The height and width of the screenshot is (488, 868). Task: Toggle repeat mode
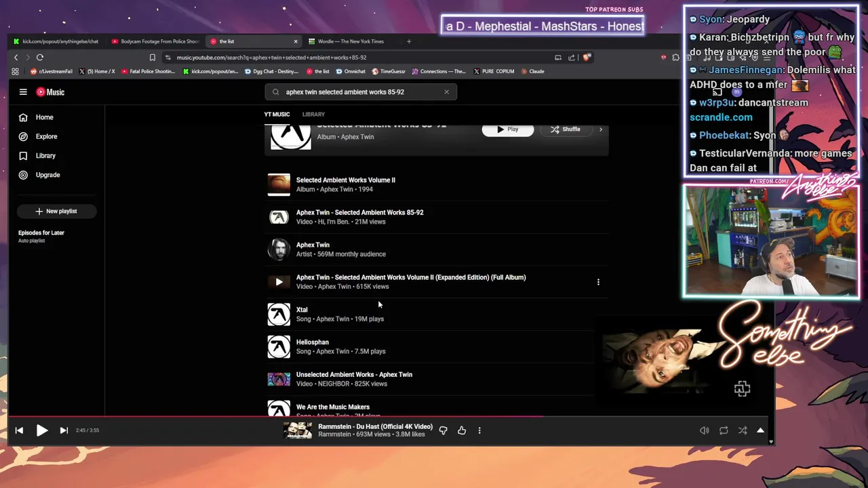coord(724,430)
